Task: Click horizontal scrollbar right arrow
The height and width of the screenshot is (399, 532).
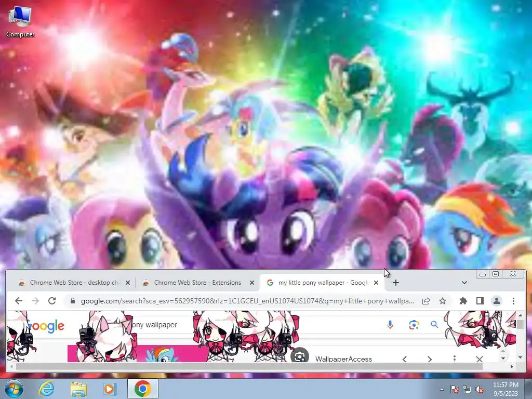Action: 512,366
